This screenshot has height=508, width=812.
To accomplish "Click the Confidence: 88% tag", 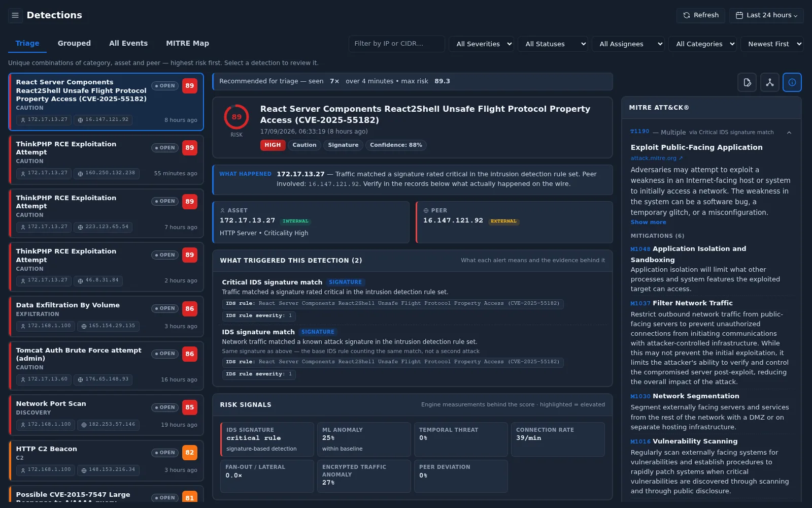I will pyautogui.click(x=396, y=145).
